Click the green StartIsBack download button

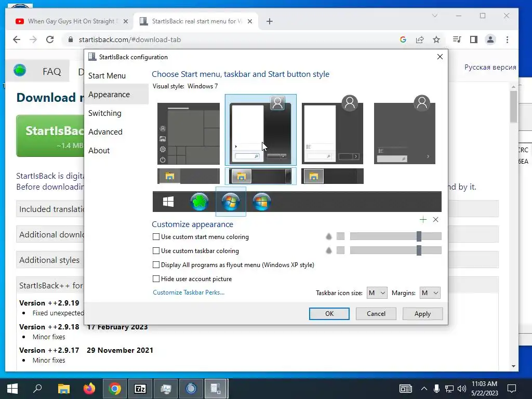coord(50,136)
